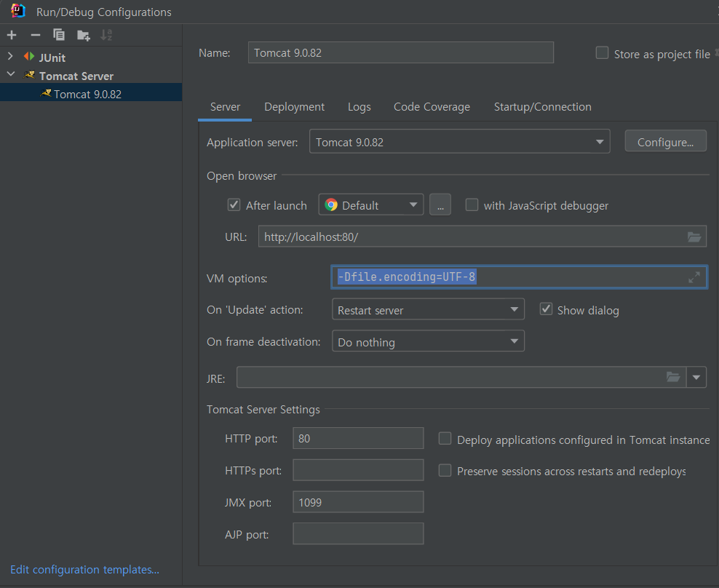Screen dimensions: 719x588
Task: Collapse the Tomcat Server node
Action: tap(11, 74)
